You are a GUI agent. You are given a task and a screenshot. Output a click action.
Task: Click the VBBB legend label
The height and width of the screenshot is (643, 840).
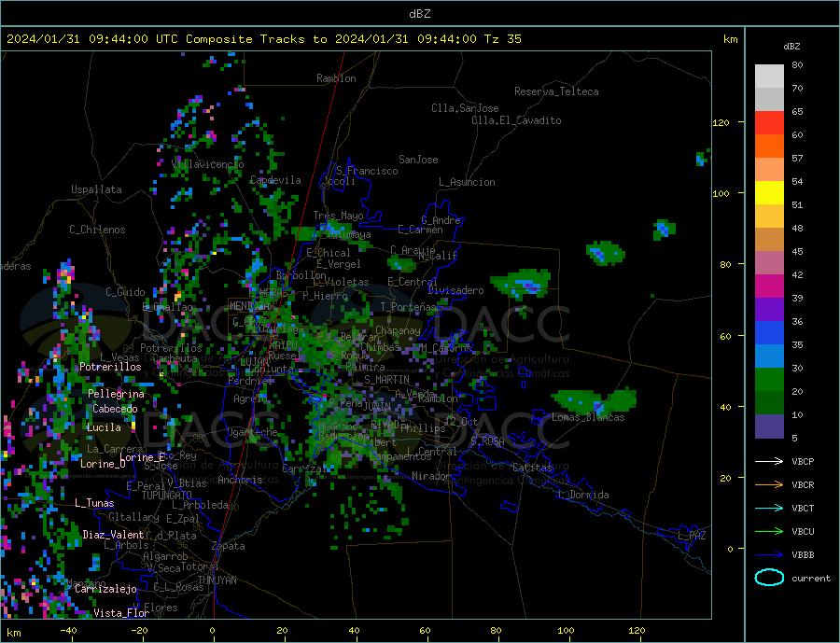point(803,554)
